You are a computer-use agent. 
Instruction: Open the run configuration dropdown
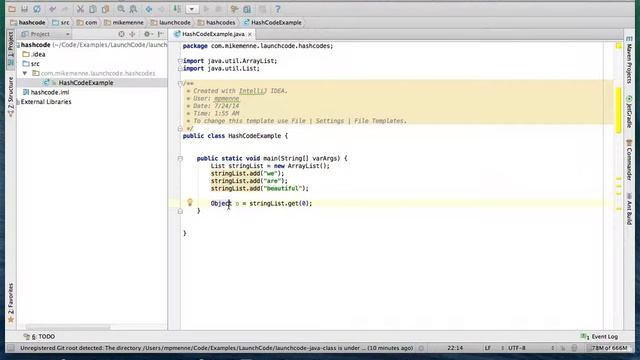(x=192, y=9)
